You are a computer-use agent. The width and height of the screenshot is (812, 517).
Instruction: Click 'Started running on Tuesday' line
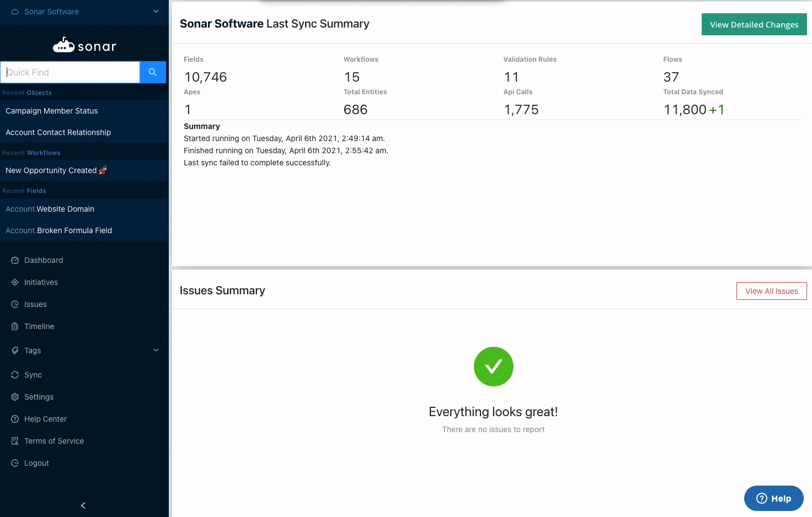click(284, 138)
